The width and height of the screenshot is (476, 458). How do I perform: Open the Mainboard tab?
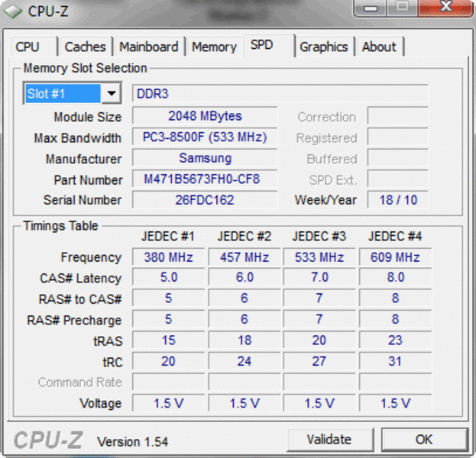149,47
